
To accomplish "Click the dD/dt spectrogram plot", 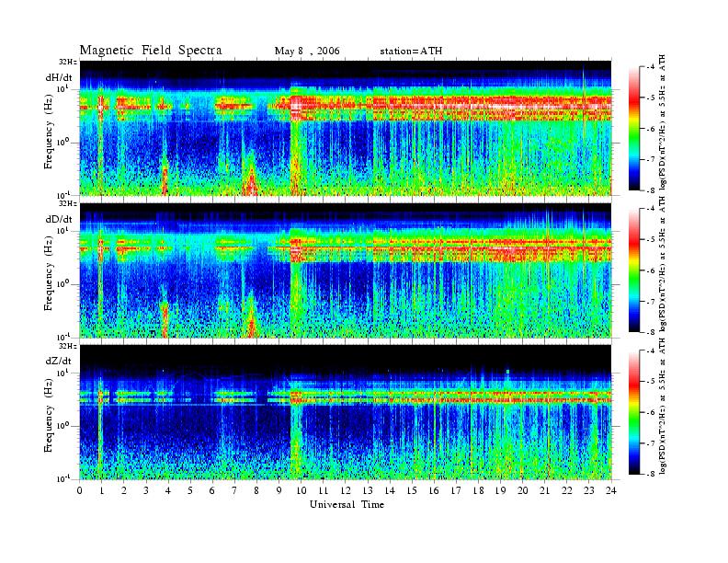I will point(346,270).
